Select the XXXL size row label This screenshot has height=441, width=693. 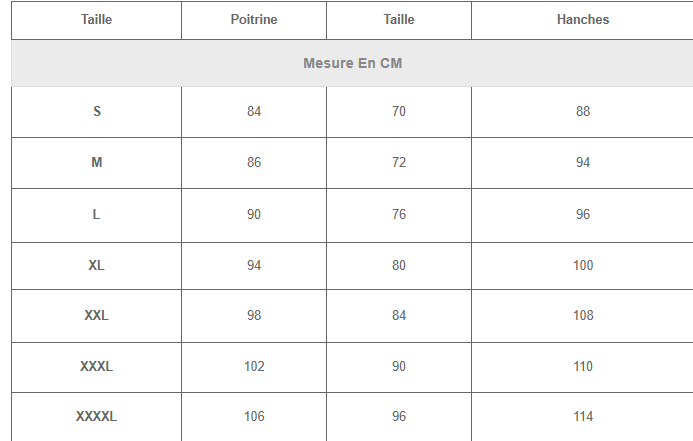97,367
